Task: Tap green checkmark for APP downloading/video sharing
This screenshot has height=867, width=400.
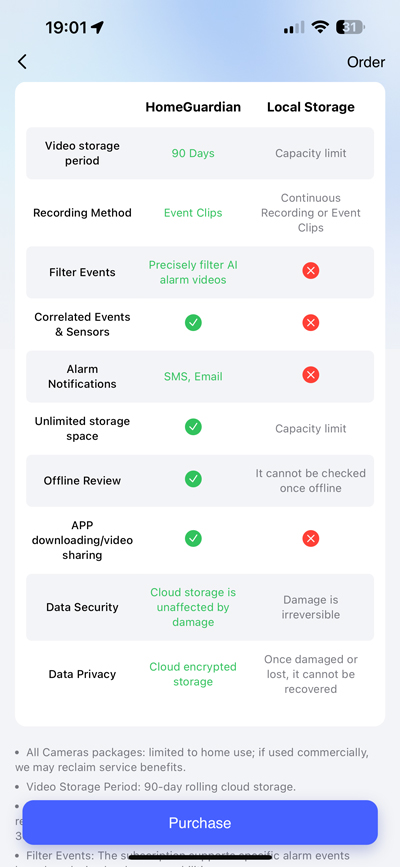Action: point(193,538)
